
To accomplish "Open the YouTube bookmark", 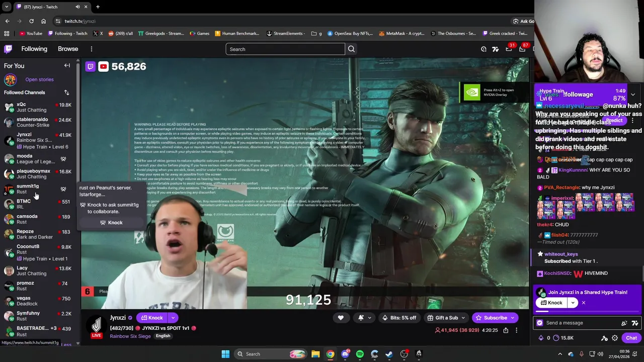I will pyautogui.click(x=31, y=33).
